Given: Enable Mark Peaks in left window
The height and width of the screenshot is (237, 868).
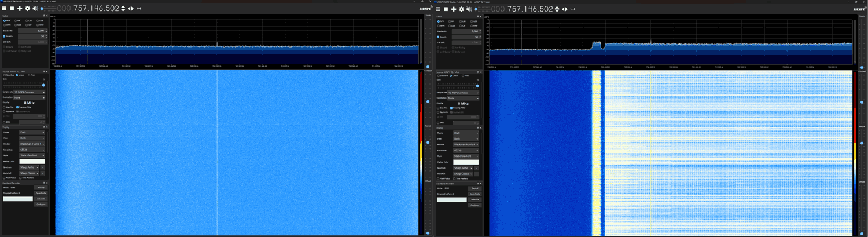Looking at the screenshot, I should (x=9, y=178).
